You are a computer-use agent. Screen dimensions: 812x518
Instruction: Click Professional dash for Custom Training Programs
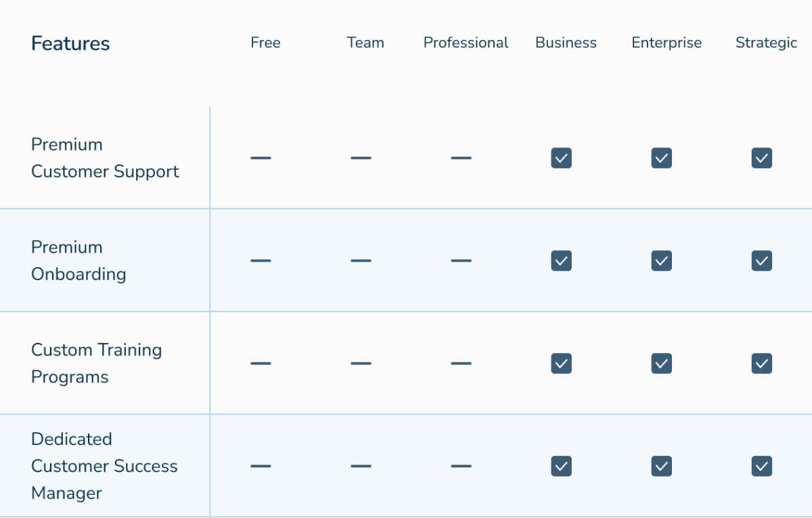[461, 364]
